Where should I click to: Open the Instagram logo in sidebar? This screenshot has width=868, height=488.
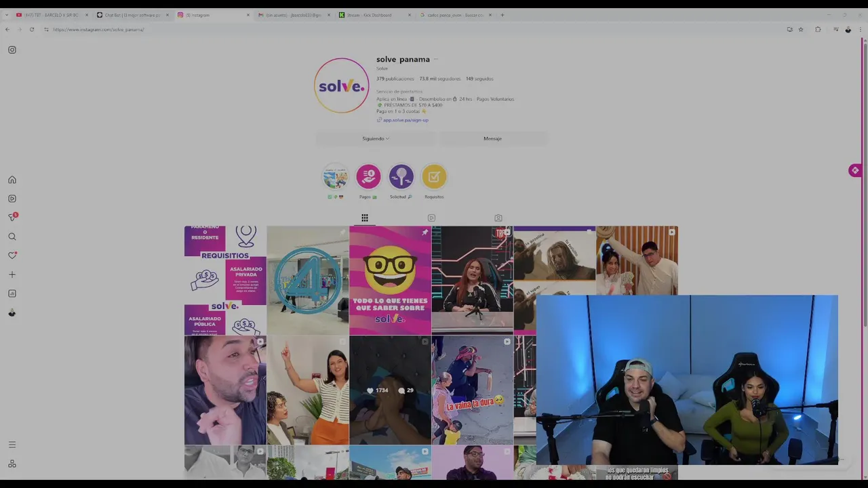coord(12,49)
